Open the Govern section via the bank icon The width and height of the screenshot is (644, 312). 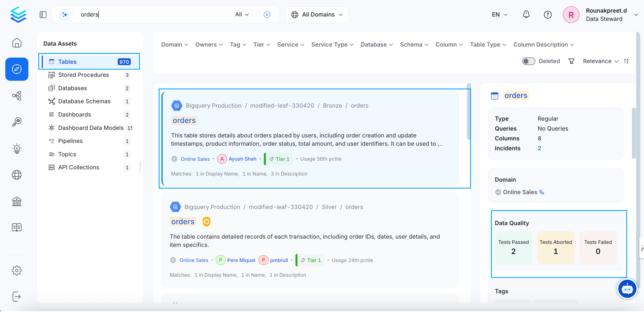click(17, 201)
